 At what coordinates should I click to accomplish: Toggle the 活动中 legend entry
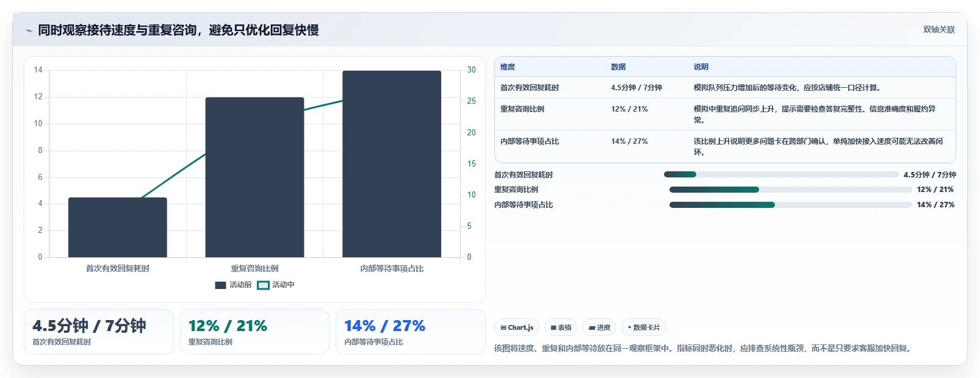(276, 285)
